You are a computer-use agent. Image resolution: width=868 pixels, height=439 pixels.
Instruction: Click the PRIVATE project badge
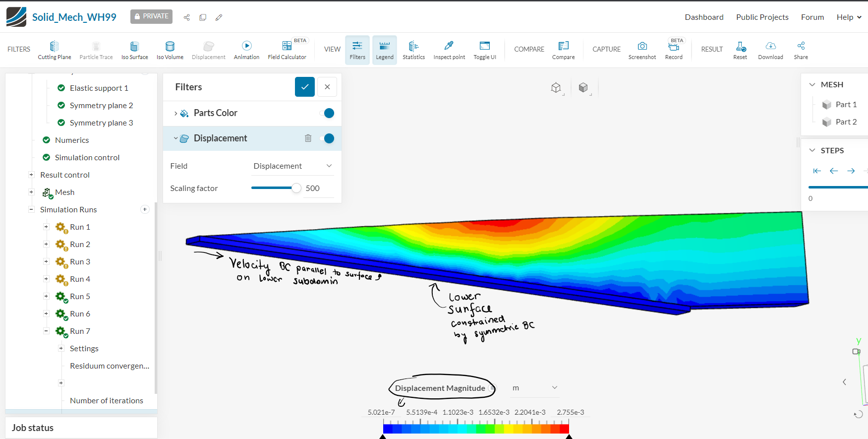(151, 16)
